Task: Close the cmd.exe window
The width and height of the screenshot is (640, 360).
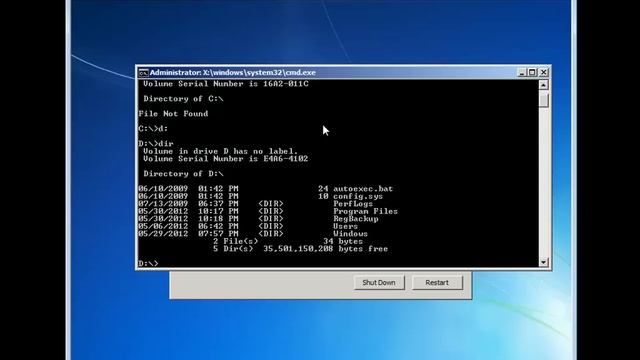Action: (x=544, y=72)
